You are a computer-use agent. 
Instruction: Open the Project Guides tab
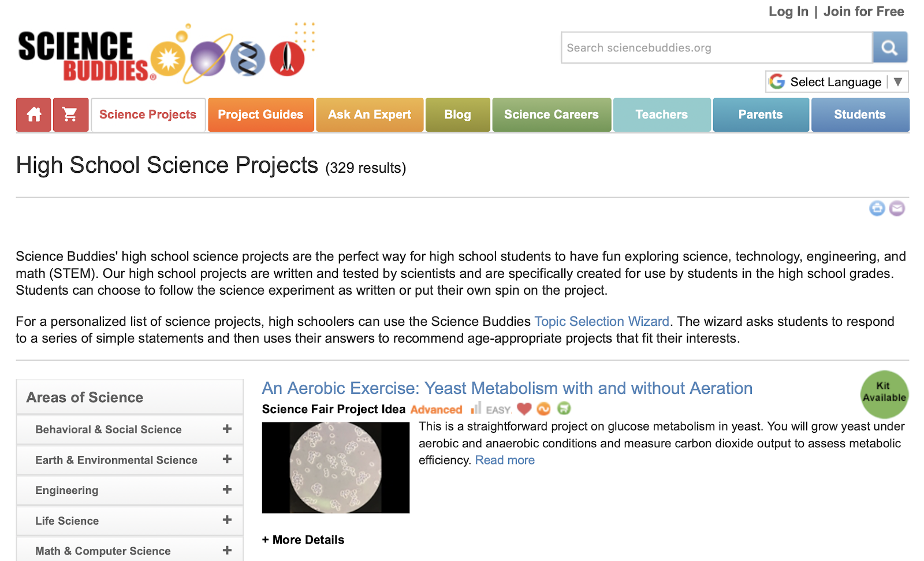(260, 115)
